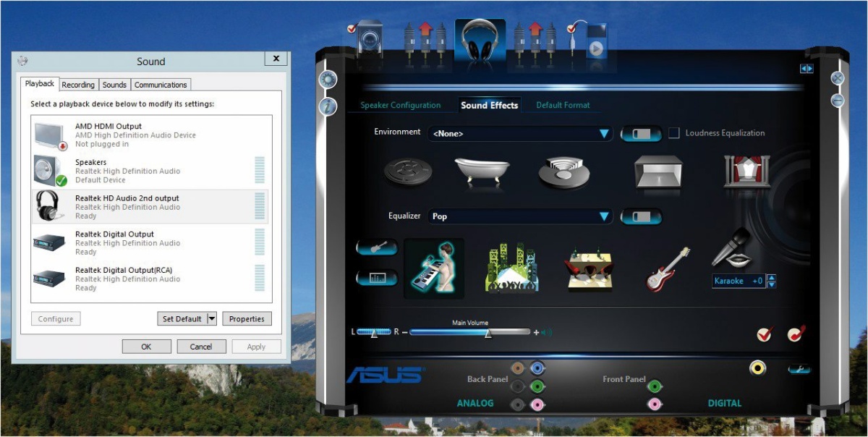This screenshot has height=437, width=868.
Task: Toggle the Environment effect on/off switch
Action: pyautogui.click(x=641, y=134)
